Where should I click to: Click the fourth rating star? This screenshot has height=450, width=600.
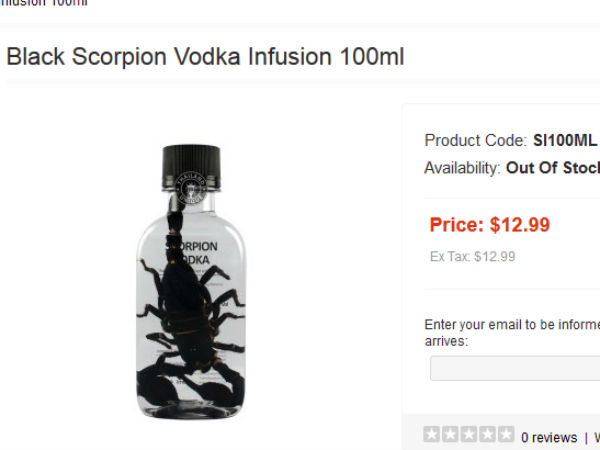tap(487, 436)
